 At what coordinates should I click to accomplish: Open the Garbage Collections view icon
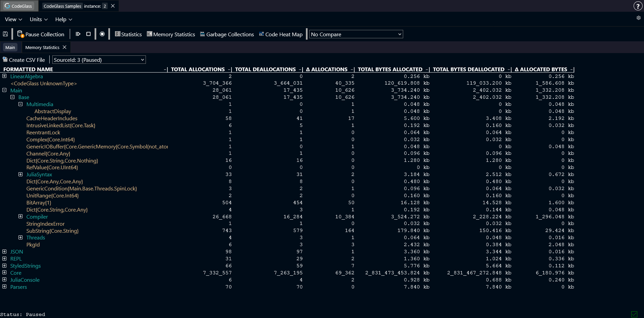point(202,34)
